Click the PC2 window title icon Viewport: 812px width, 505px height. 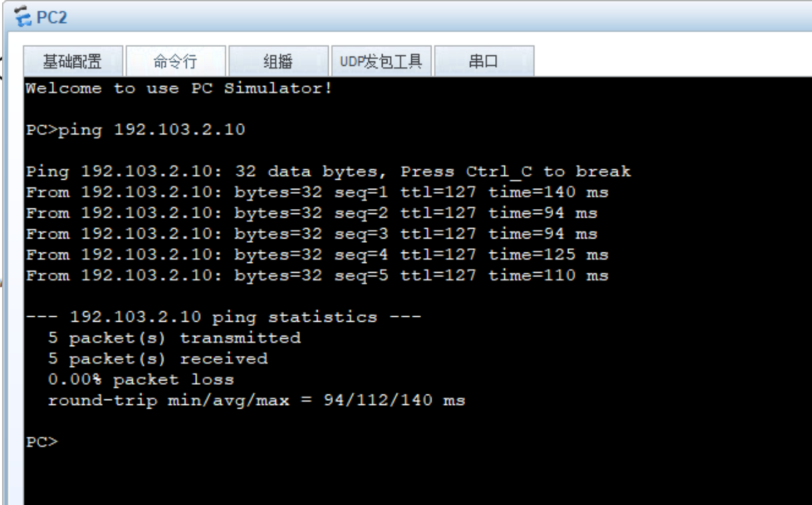[23, 17]
